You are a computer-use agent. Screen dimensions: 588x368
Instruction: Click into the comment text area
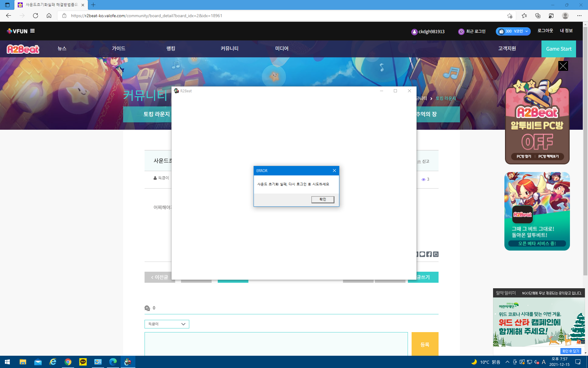276,344
